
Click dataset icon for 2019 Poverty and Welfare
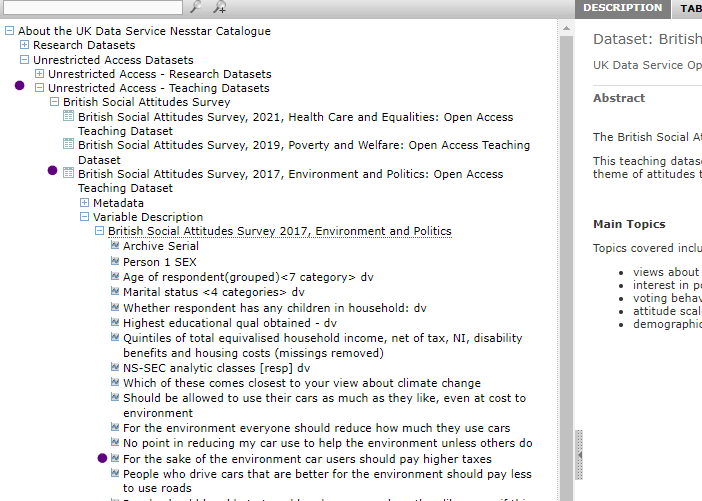(x=68, y=144)
